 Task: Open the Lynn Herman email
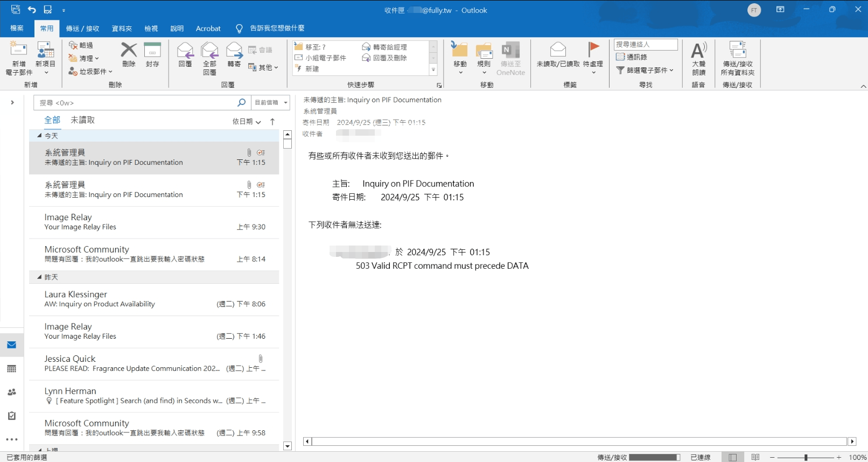154,396
